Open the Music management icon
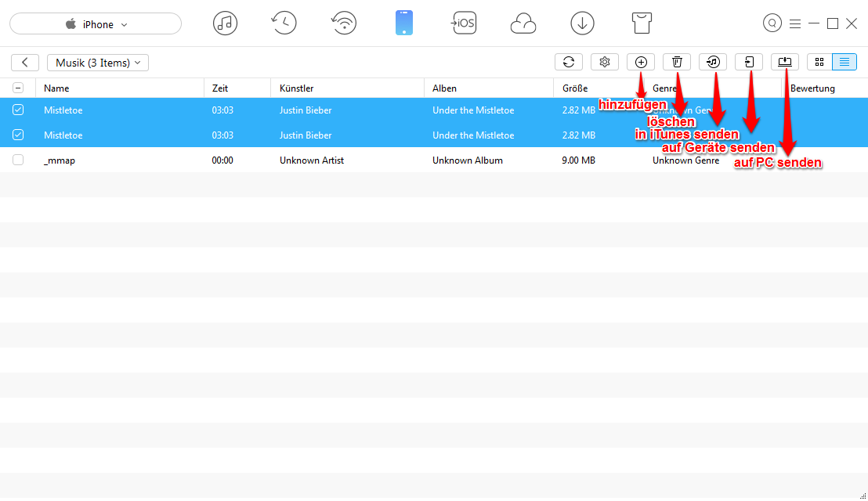The height and width of the screenshot is (501, 868). click(225, 23)
